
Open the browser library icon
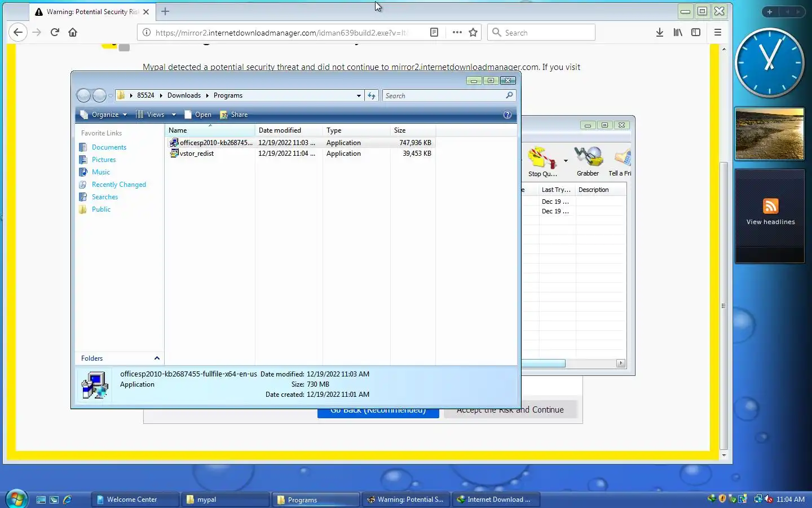pyautogui.click(x=678, y=32)
